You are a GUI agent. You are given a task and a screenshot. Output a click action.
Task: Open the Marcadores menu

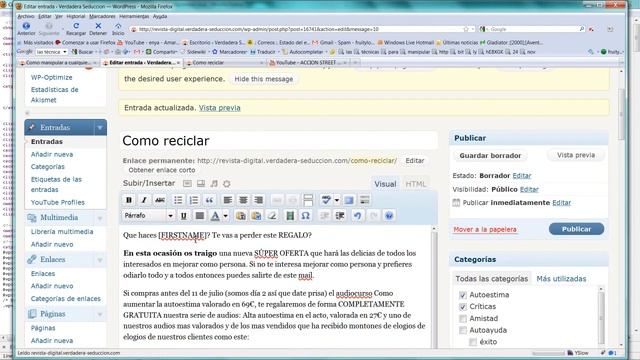[102, 16]
